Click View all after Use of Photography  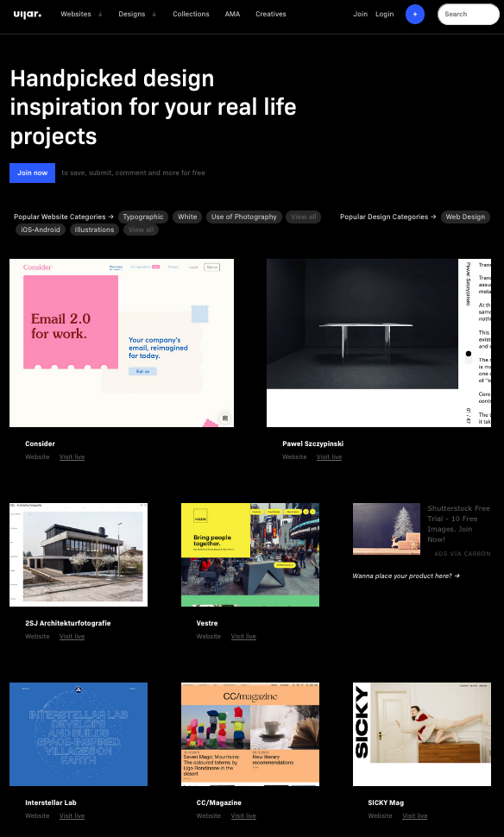tap(303, 217)
